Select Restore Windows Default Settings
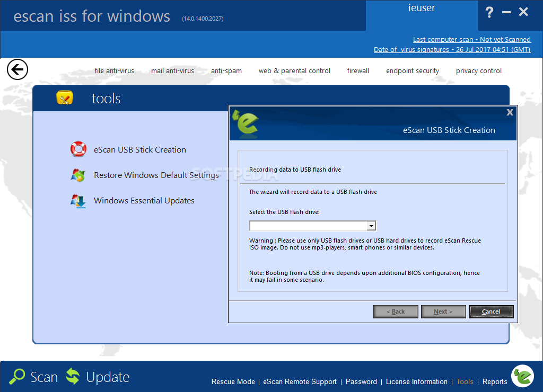This screenshot has width=543, height=392. [x=156, y=175]
